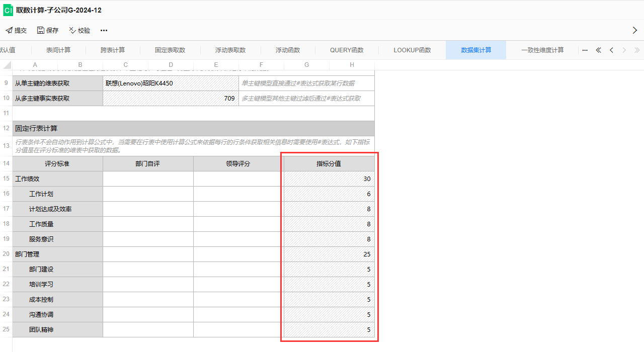The width and height of the screenshot is (644, 352).
Task: Open the hidden sheet tabs overflow menu
Action: click(585, 50)
